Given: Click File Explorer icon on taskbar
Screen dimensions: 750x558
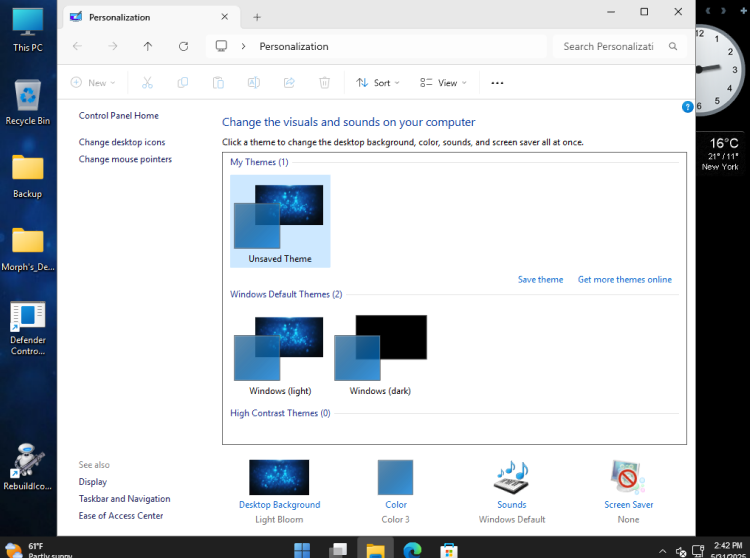Looking at the screenshot, I should 375,550.
